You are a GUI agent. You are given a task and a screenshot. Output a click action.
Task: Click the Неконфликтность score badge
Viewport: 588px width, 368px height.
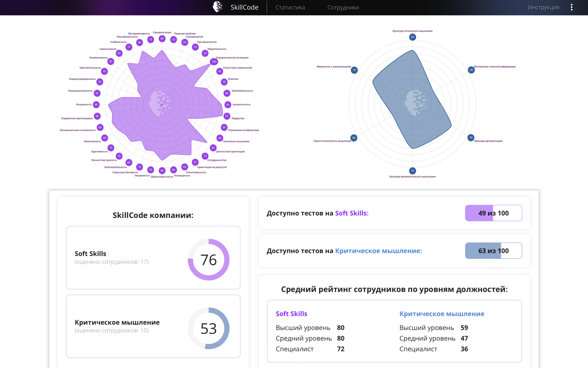pyautogui.click(x=139, y=42)
